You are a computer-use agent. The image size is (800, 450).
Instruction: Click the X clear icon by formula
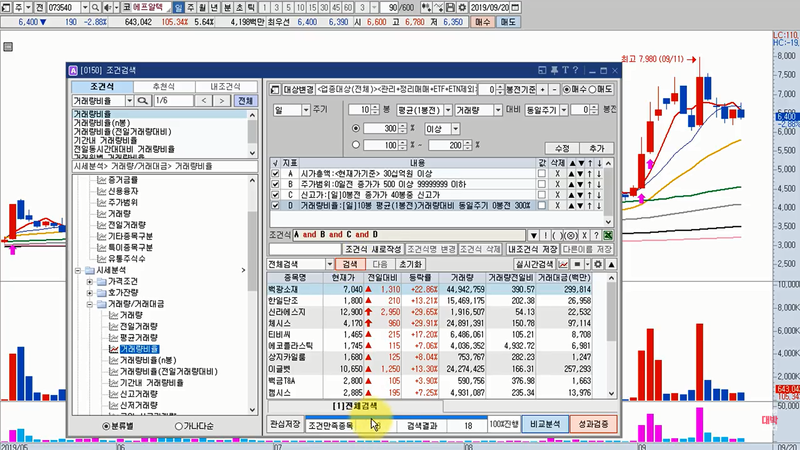click(x=584, y=235)
